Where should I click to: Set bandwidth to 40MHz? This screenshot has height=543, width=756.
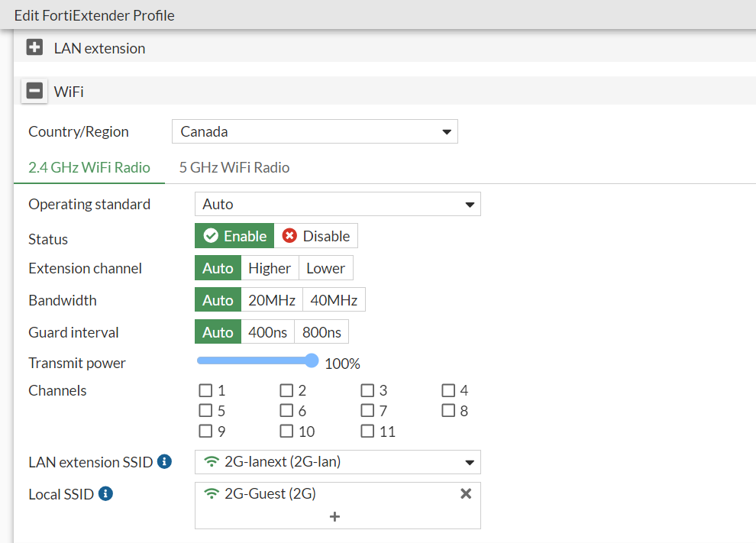point(334,300)
